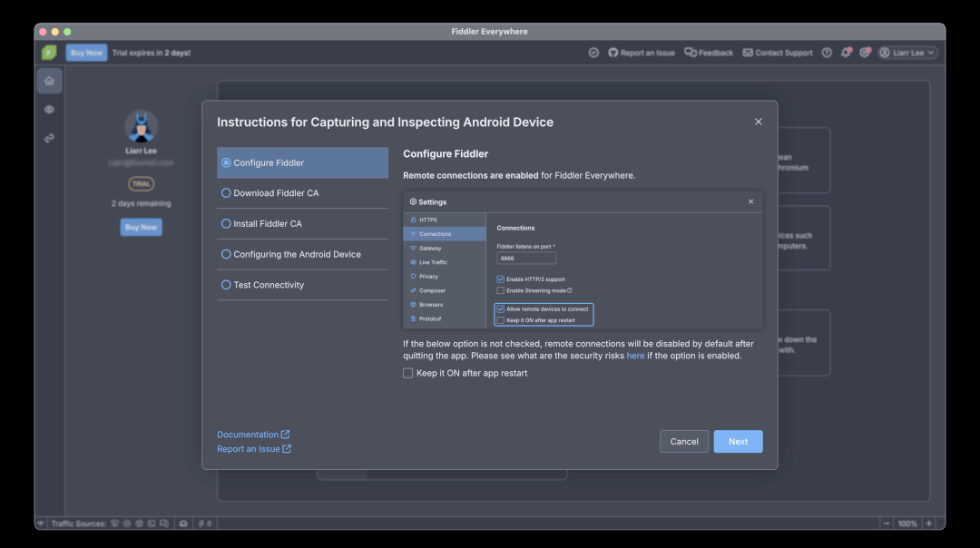
Task: Choose Configuring the Android Device step
Action: [x=297, y=255]
